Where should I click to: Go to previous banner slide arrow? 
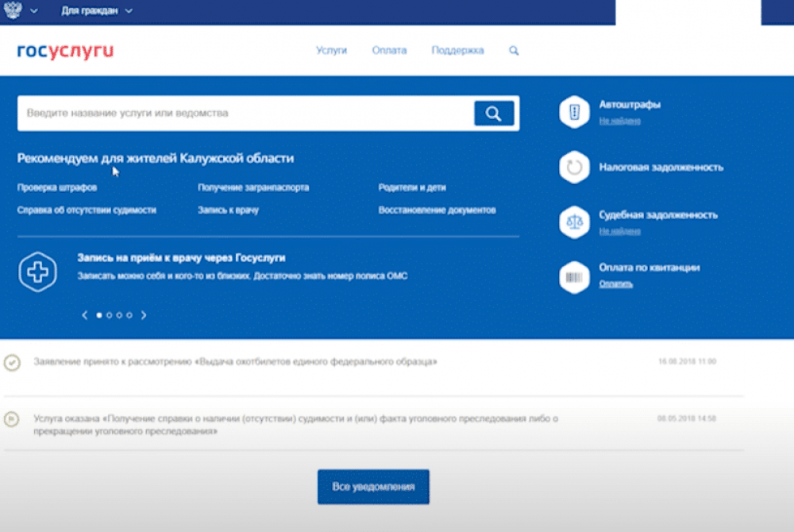(85, 315)
